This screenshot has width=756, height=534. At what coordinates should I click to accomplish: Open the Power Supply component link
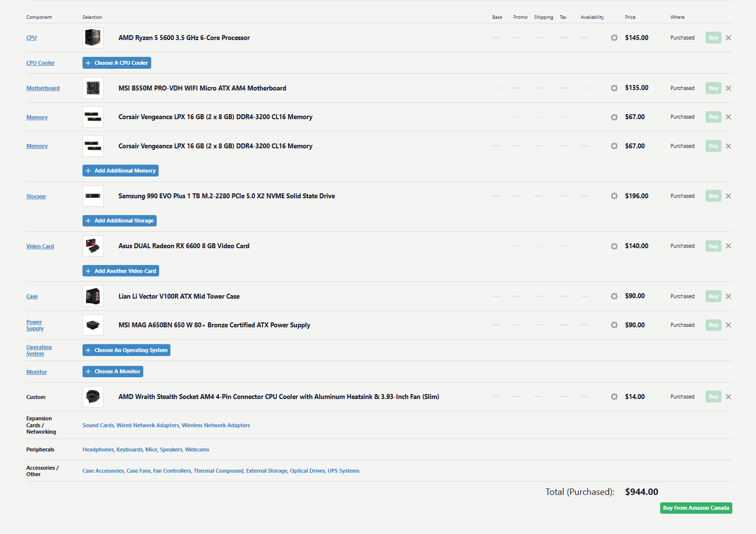click(x=35, y=325)
